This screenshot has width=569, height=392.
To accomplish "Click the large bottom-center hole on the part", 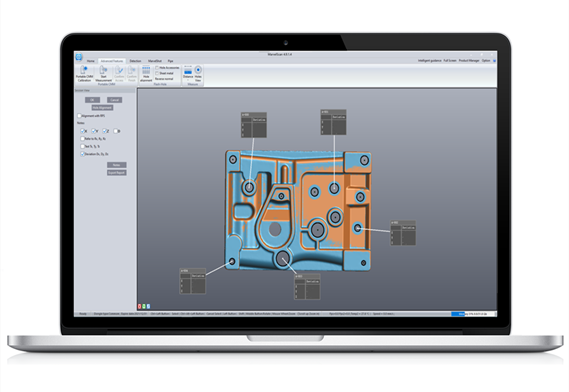I will click(x=283, y=258).
